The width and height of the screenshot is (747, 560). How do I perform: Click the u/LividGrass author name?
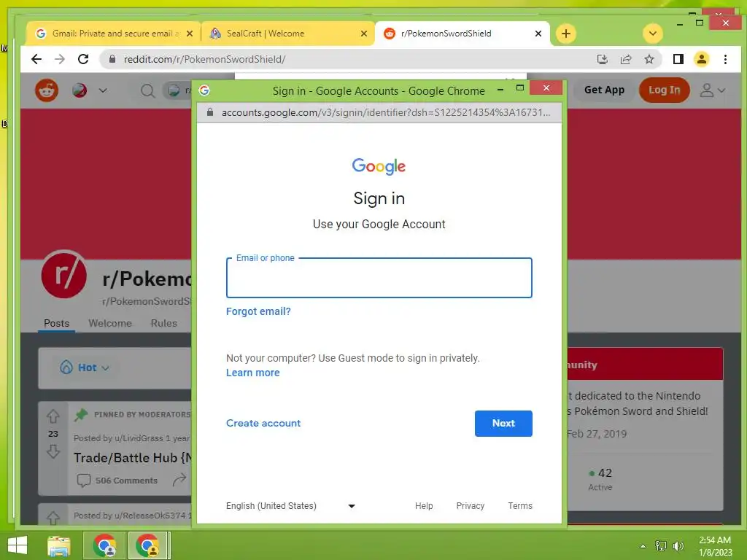(141, 438)
